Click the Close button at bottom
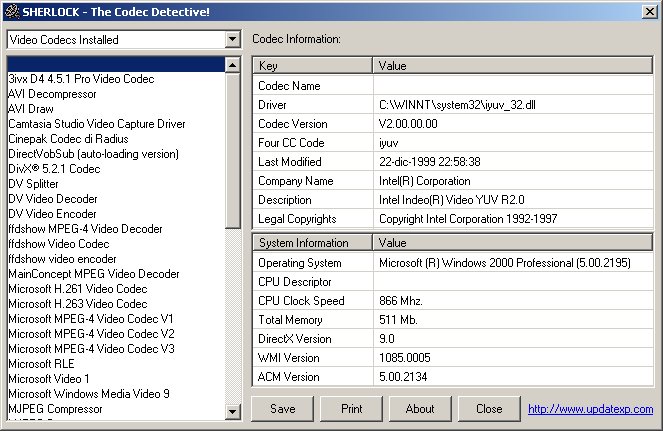Image resolution: width=663 pixels, height=431 pixels. tap(489, 408)
